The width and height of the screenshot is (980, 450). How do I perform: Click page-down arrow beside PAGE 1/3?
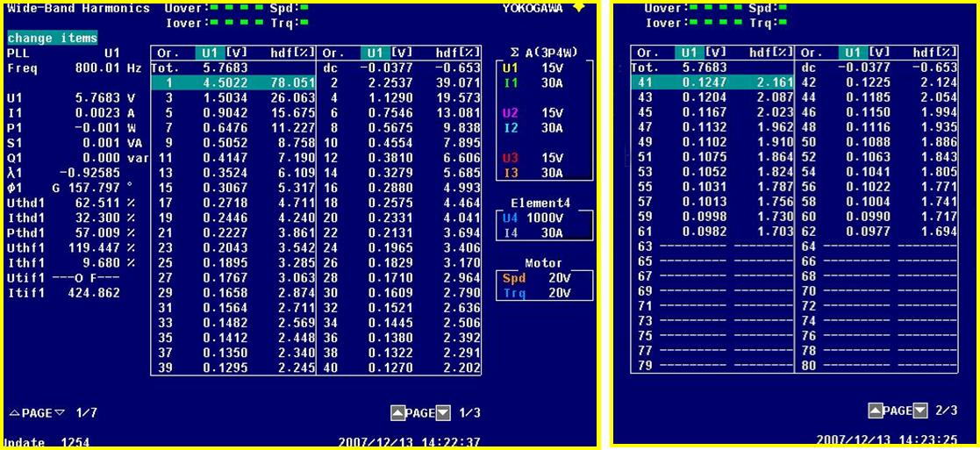tap(442, 412)
